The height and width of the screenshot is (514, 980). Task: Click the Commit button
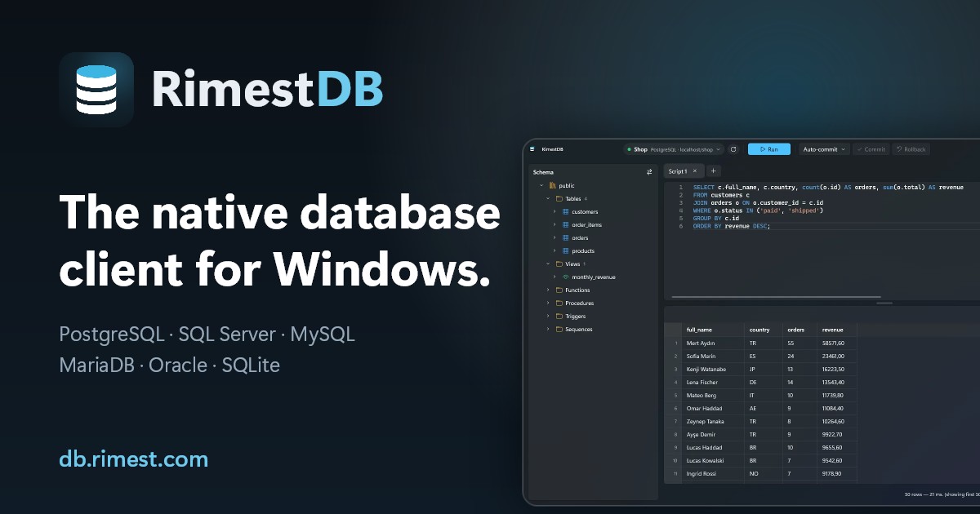click(x=871, y=149)
